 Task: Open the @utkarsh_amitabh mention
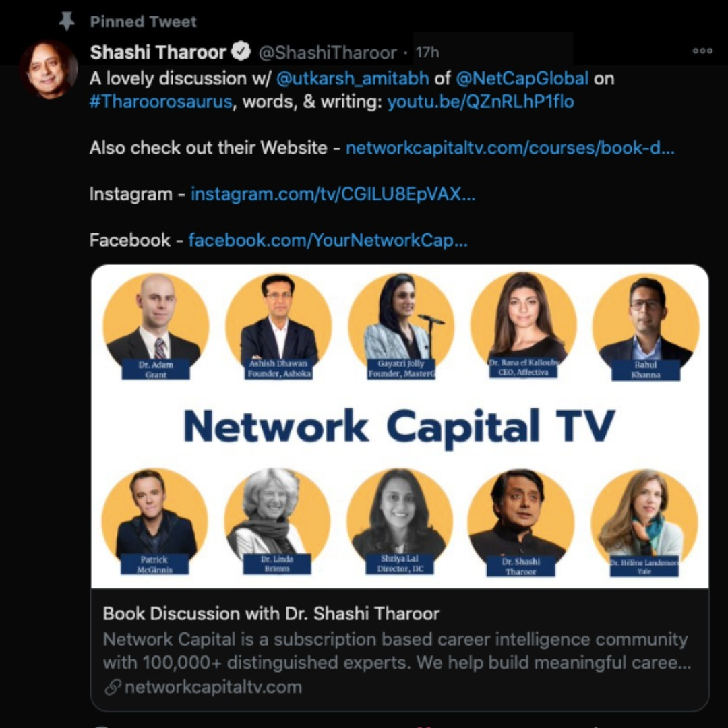click(353, 78)
